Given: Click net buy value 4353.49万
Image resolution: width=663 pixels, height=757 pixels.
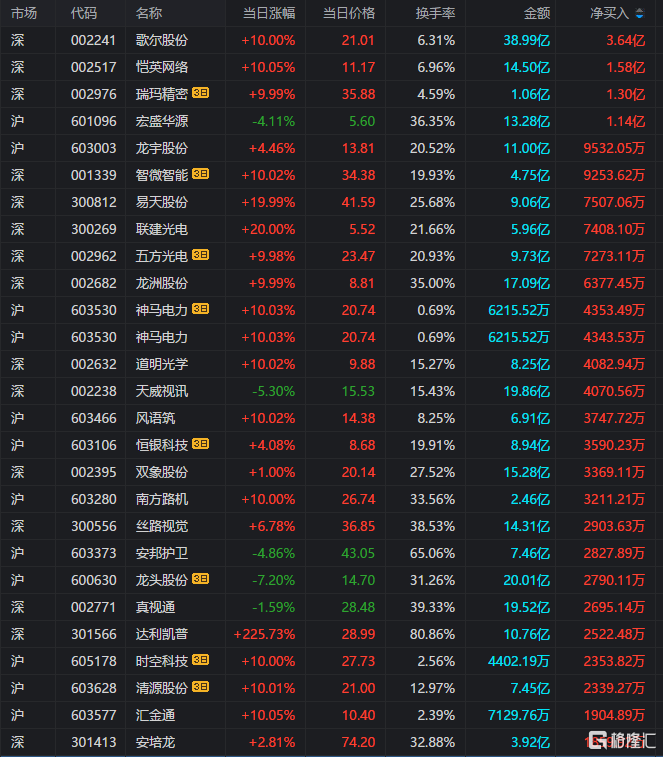Looking at the screenshot, I should click(x=614, y=310).
